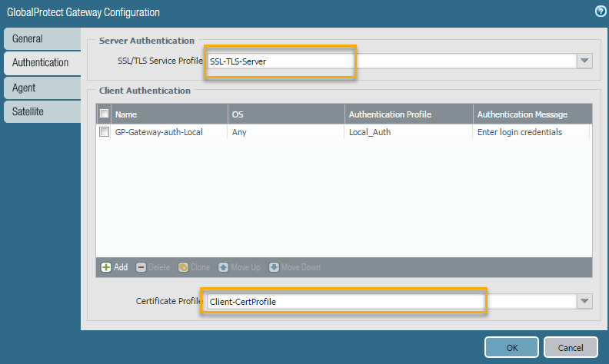Viewport: 609px width, 364px height.
Task: Switch to the Agent tab
Action: click(42, 88)
